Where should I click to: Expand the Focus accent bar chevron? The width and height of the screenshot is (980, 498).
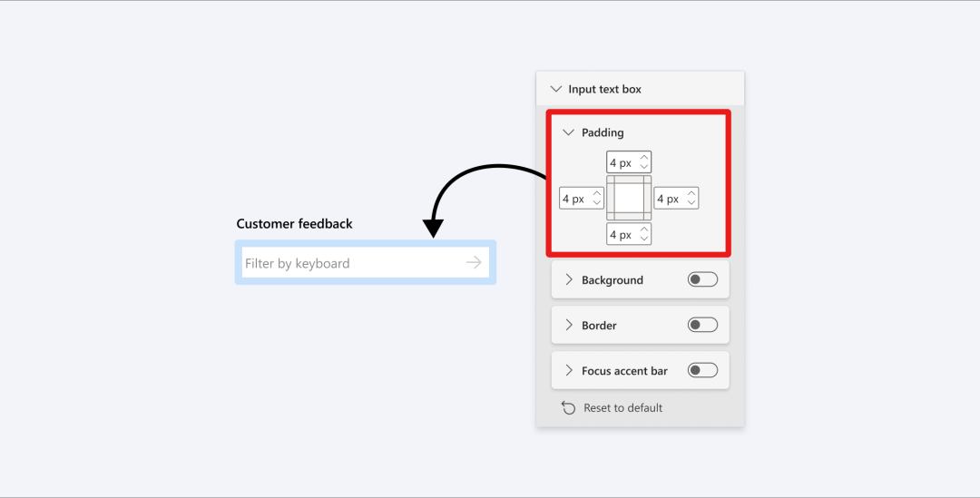pyautogui.click(x=569, y=370)
